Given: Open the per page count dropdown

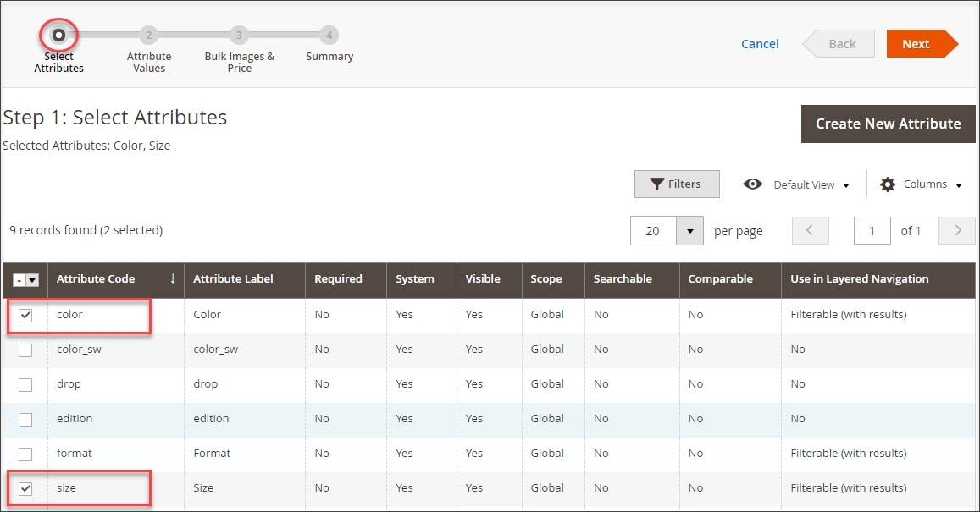Looking at the screenshot, I should tap(690, 231).
